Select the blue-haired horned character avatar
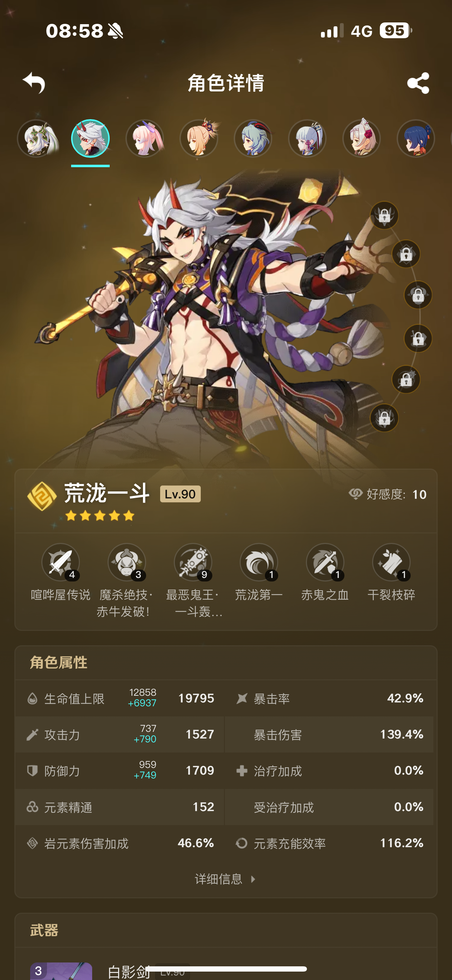 [253, 138]
